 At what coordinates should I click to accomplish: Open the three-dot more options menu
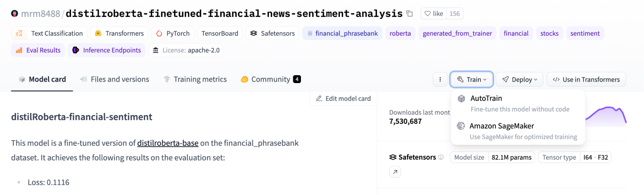pos(440,79)
